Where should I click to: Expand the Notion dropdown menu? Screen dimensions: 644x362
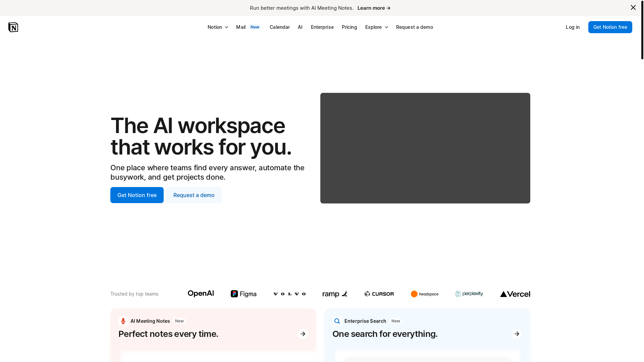(x=218, y=27)
